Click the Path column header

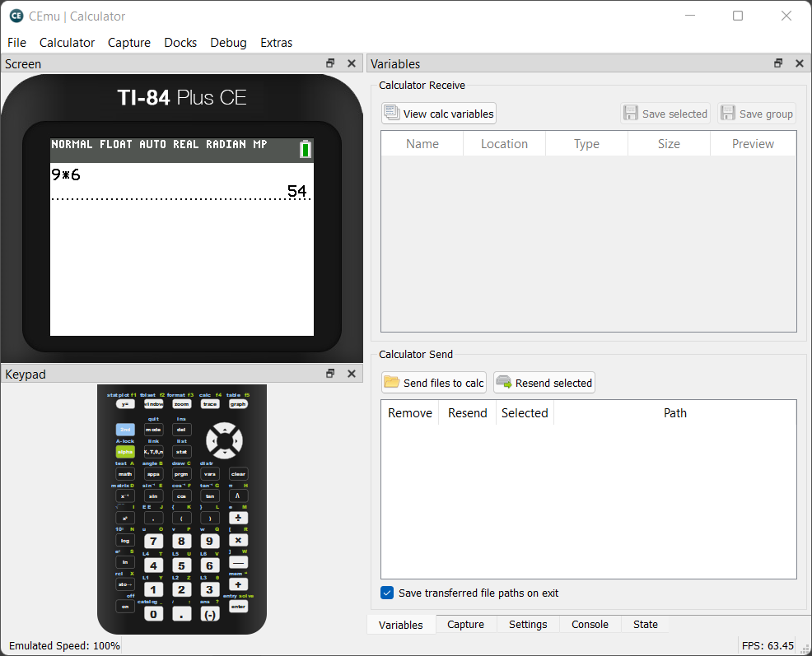[674, 412]
